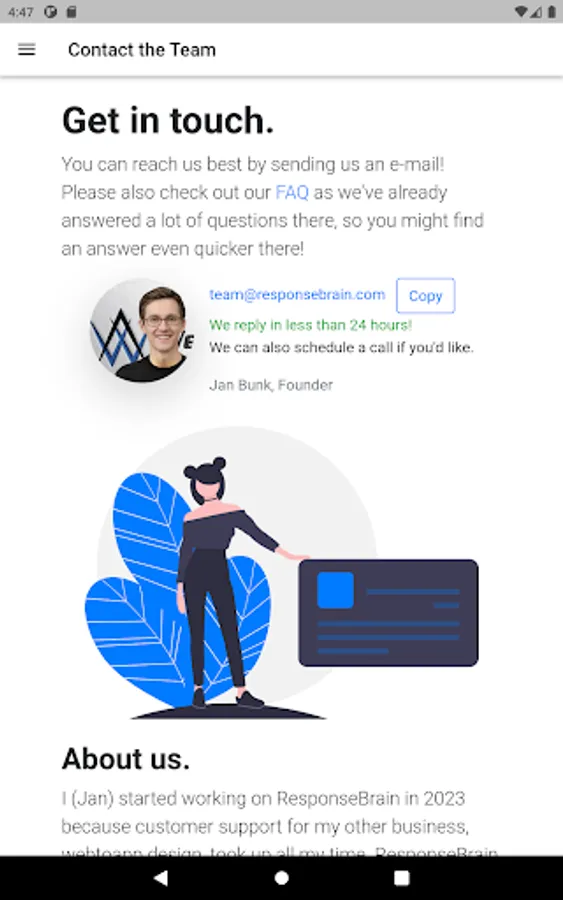Image resolution: width=563 pixels, height=900 pixels.
Task: Tap the Wi-Fi status icon
Action: point(521,11)
